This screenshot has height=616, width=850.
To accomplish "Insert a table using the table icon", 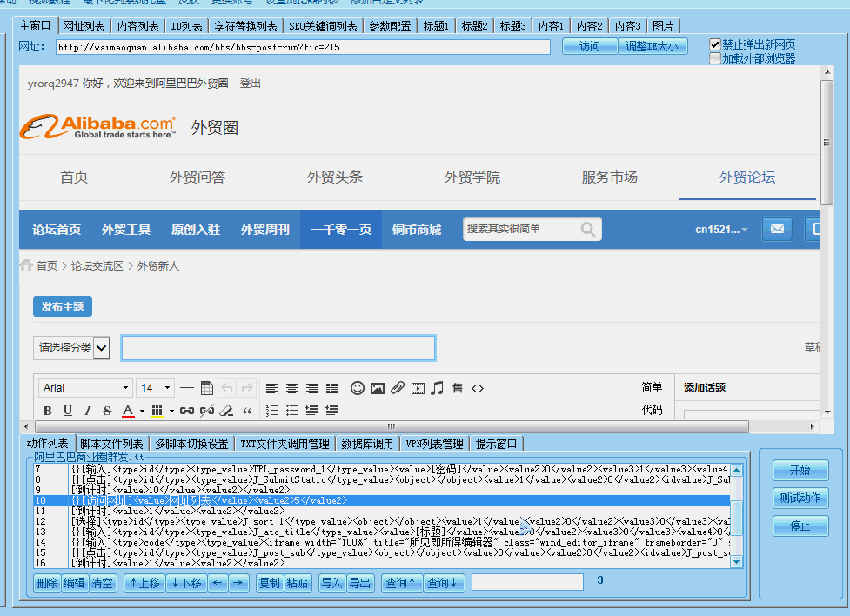I will pos(206,388).
